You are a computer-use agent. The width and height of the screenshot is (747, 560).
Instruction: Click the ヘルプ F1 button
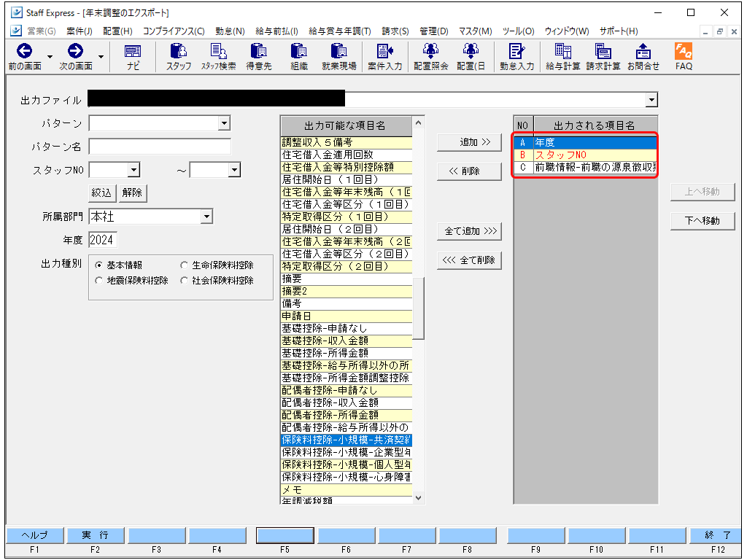click(x=35, y=535)
